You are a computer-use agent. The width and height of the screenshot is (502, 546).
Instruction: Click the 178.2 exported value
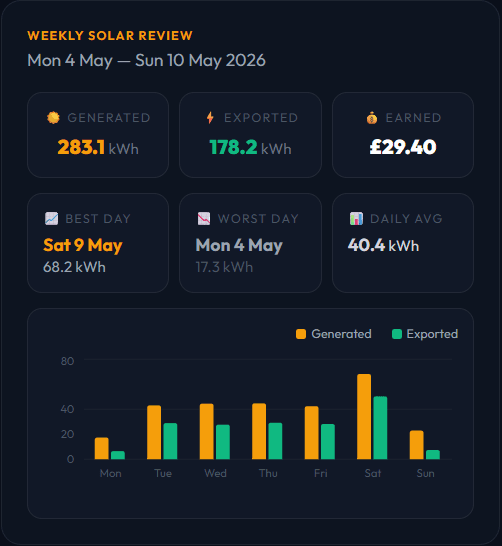(x=233, y=147)
